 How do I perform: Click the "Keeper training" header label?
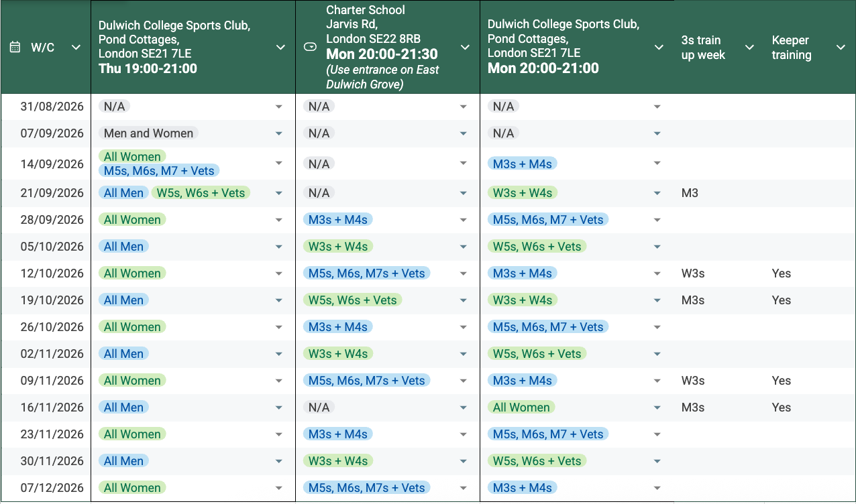(792, 48)
